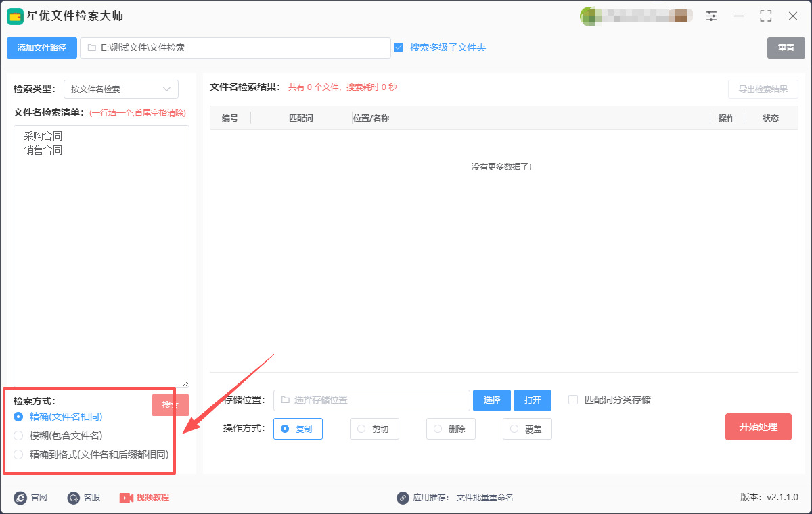Click the 应用推荐 link icon
Viewport: 812px width, 514px height.
[x=403, y=498]
